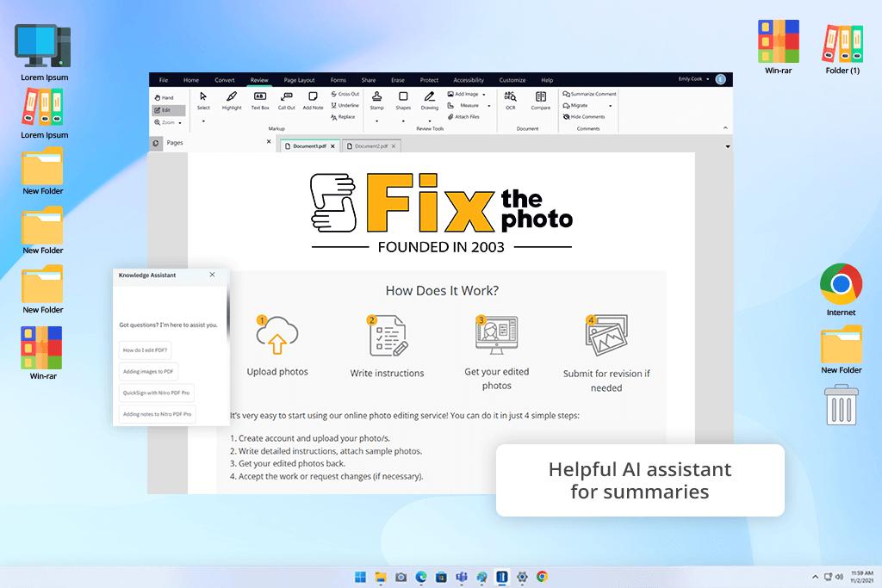The image size is (882, 588).
Task: Show hidden system tray icons
Action: (815, 577)
